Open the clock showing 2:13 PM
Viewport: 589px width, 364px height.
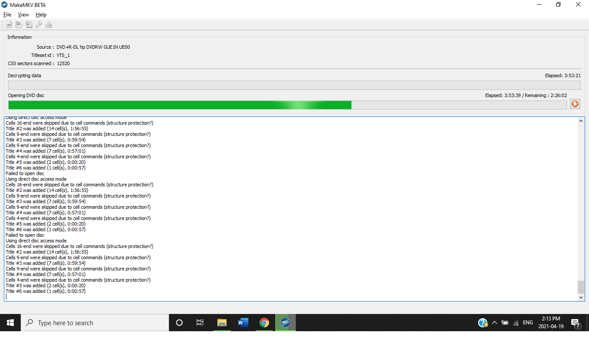[x=551, y=323]
